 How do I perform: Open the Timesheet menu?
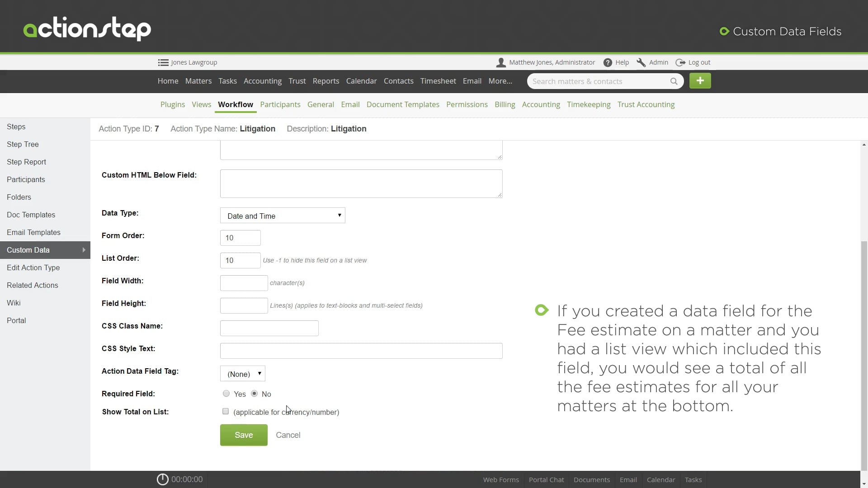438,81
